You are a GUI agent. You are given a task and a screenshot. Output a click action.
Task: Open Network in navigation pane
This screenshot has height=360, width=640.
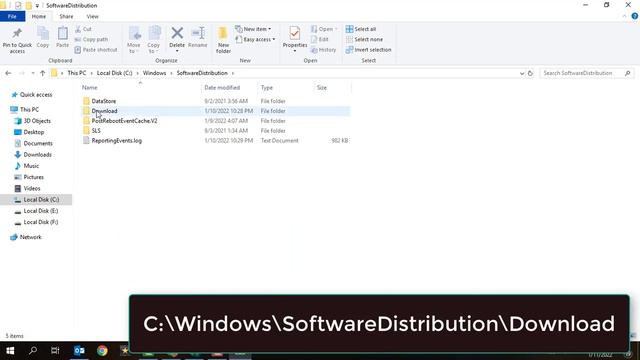pos(31,237)
